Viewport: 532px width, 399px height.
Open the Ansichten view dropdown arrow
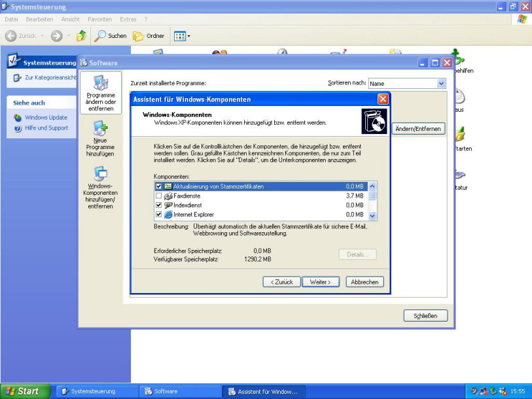pyautogui.click(x=189, y=36)
